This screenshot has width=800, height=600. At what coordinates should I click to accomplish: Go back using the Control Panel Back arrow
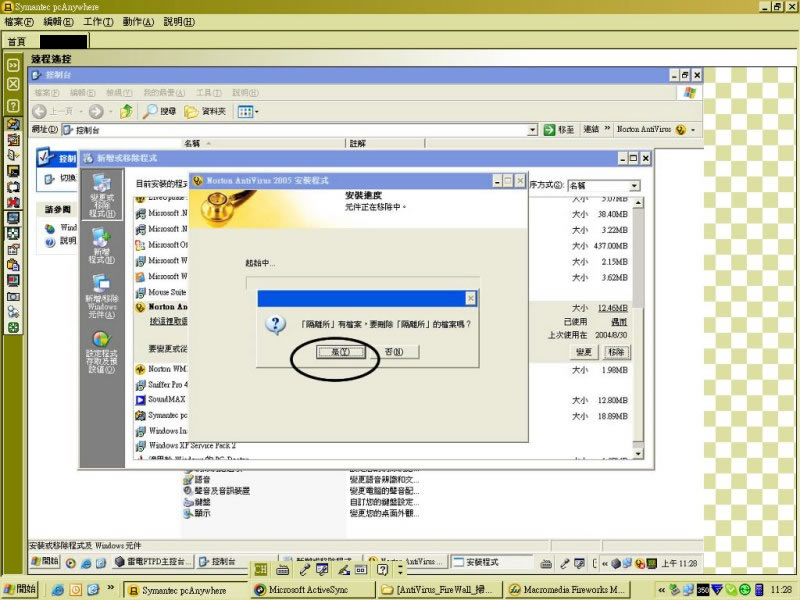point(39,111)
